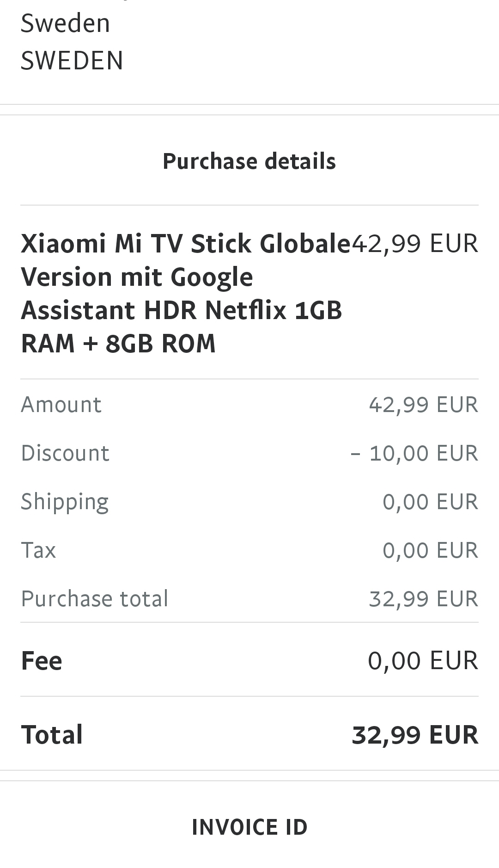Tap the Tax label
Viewport: 499px width, 868px height.
[x=38, y=550]
